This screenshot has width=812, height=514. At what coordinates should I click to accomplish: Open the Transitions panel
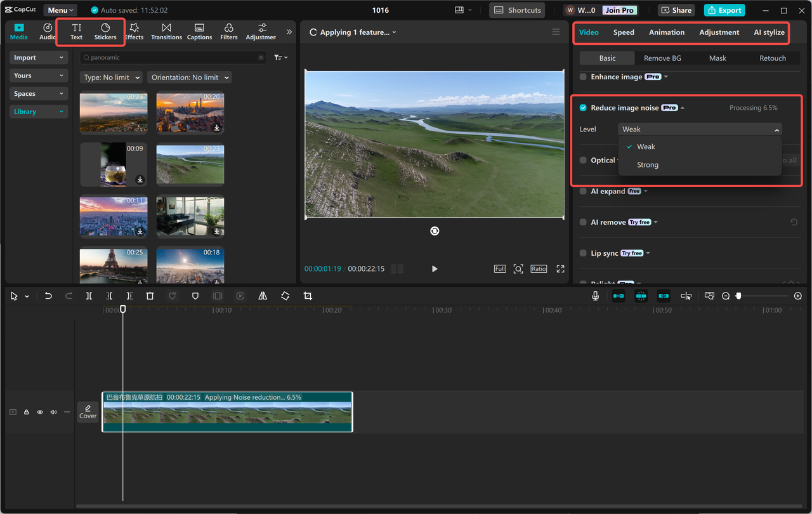(x=166, y=32)
